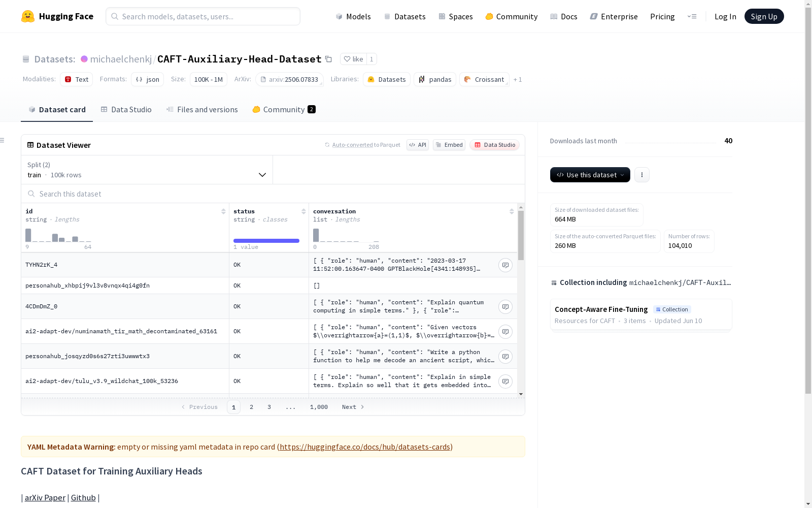The image size is (812, 508).
Task: Select the personahub_xhbpij9vl3v8vnqx4qi4g0fn id cell
Action: point(125,285)
